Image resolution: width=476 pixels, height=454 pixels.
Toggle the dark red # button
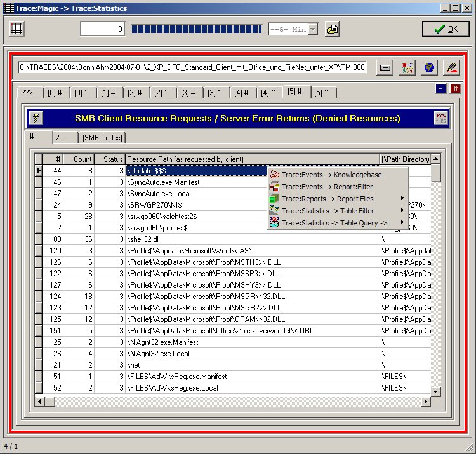click(x=454, y=90)
